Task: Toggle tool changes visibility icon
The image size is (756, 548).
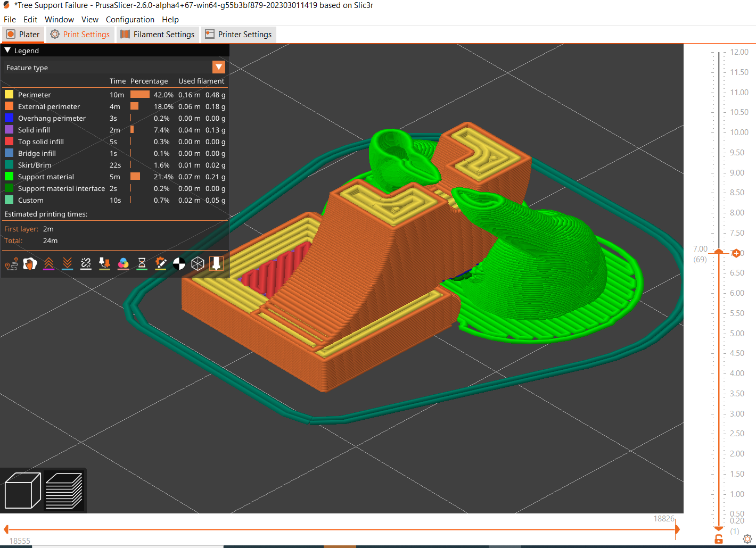Action: point(104,263)
